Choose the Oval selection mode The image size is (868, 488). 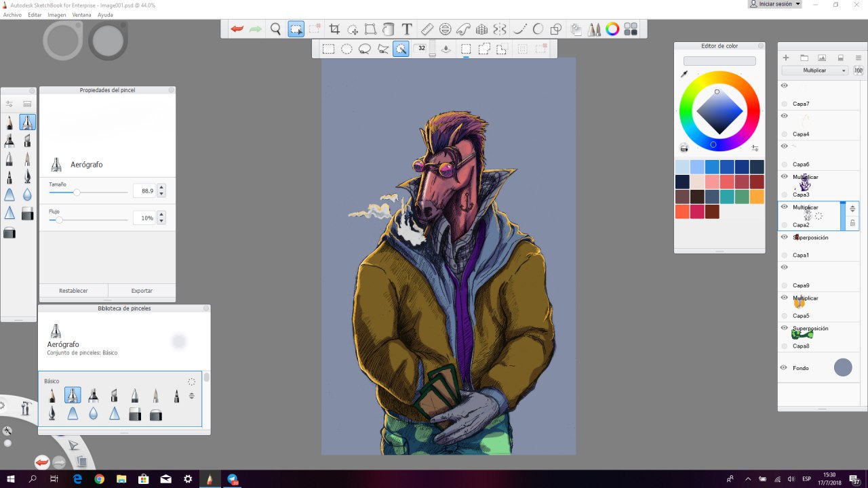coord(347,49)
